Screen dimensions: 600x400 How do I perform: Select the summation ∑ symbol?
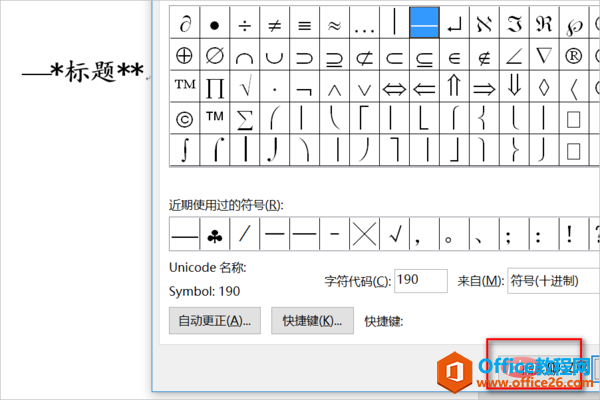click(x=245, y=118)
